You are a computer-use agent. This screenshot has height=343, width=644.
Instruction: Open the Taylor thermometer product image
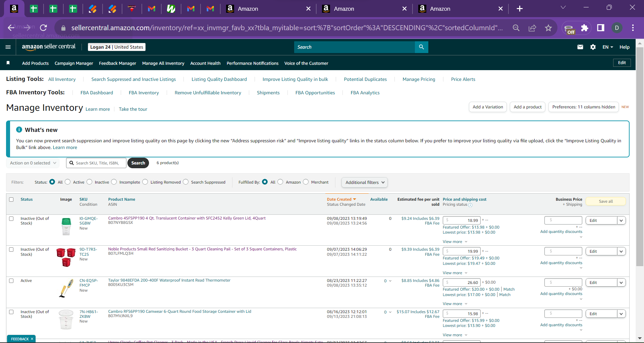coord(66,288)
